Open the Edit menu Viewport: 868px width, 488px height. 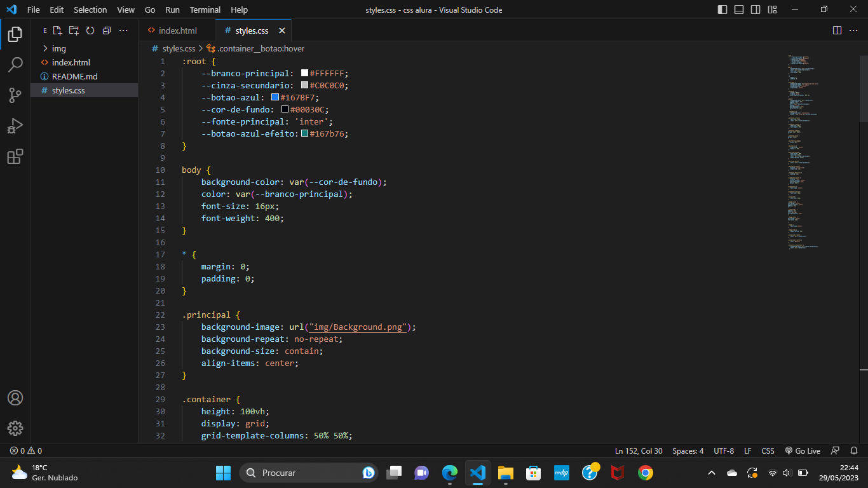click(x=57, y=10)
